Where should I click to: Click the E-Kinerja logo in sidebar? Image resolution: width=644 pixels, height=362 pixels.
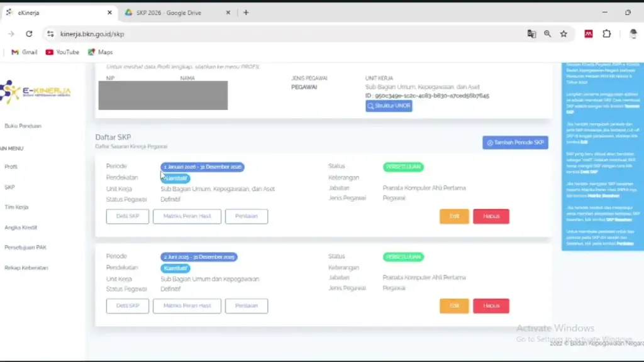(x=35, y=92)
